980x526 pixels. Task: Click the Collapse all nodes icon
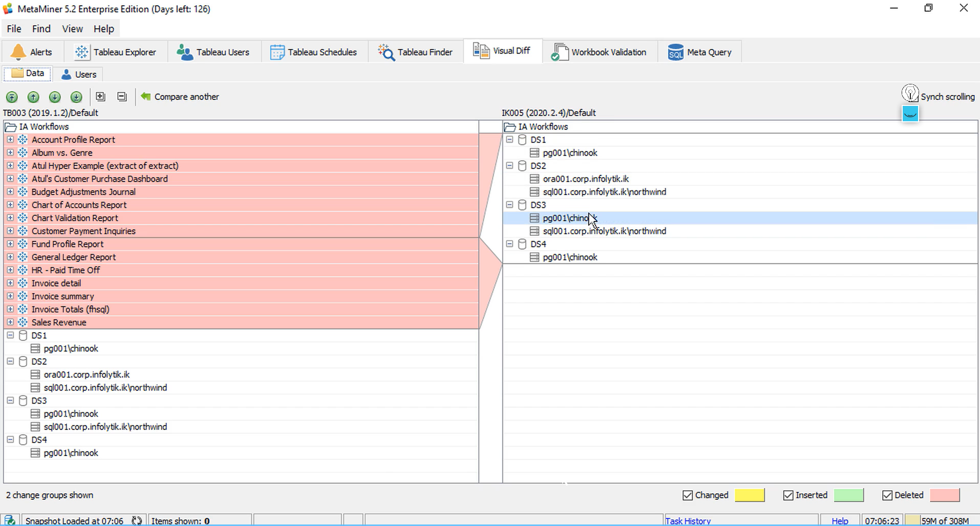[x=122, y=96]
